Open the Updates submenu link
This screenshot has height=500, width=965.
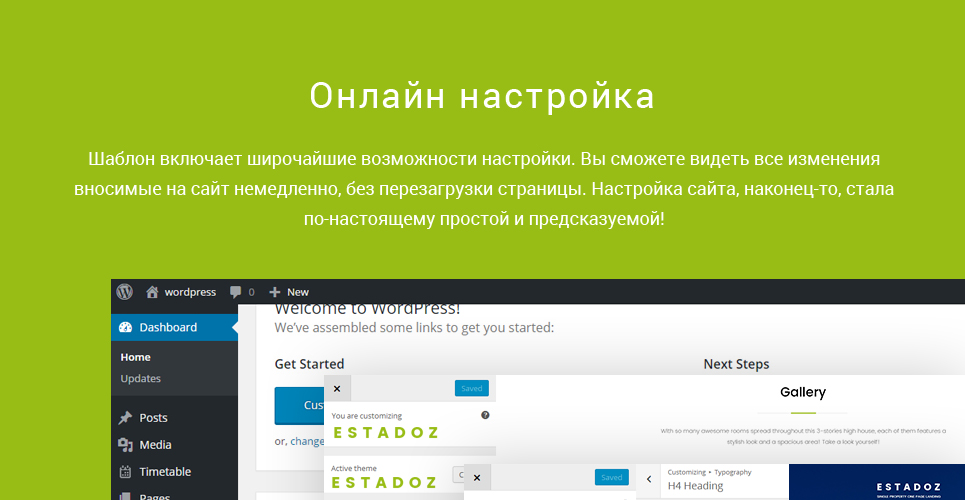(x=140, y=378)
